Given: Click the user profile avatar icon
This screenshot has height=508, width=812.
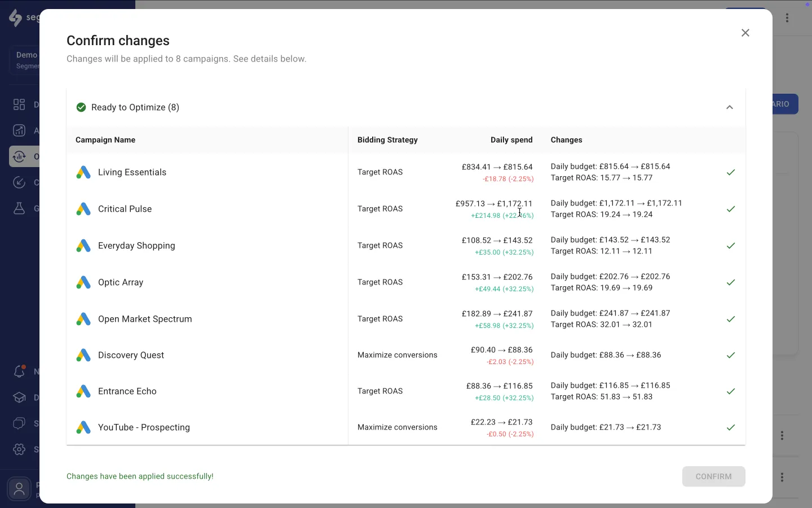Looking at the screenshot, I should point(19,489).
